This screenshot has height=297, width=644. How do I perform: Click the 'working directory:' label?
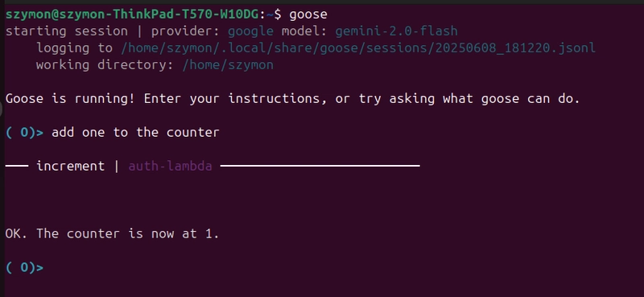(105, 65)
